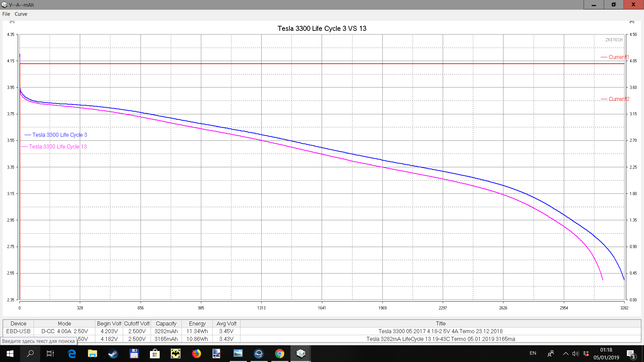
Task: Open Google Chrome from taskbar
Action: point(279,354)
